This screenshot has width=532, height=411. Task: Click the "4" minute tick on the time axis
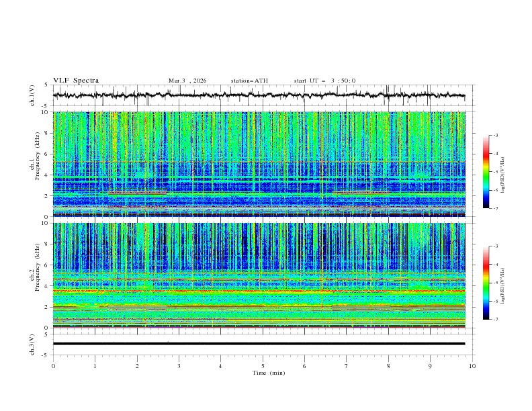click(220, 366)
